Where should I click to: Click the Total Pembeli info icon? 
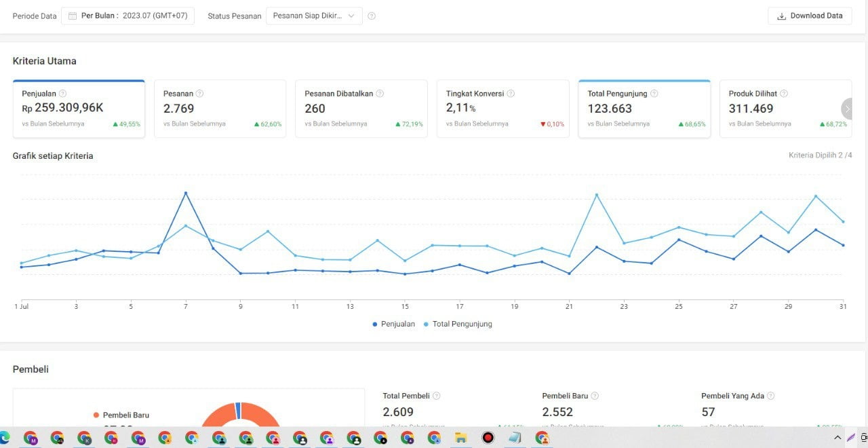[x=437, y=396]
